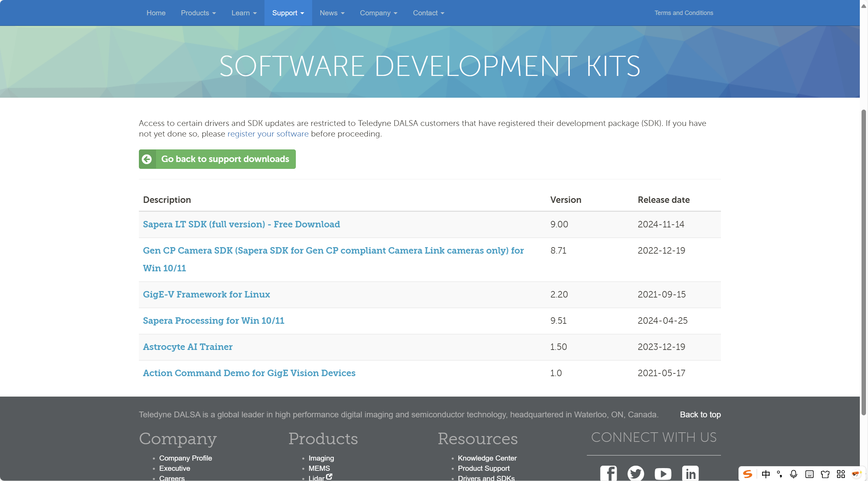Toggle Sogou punctuation mode button

[779, 474]
